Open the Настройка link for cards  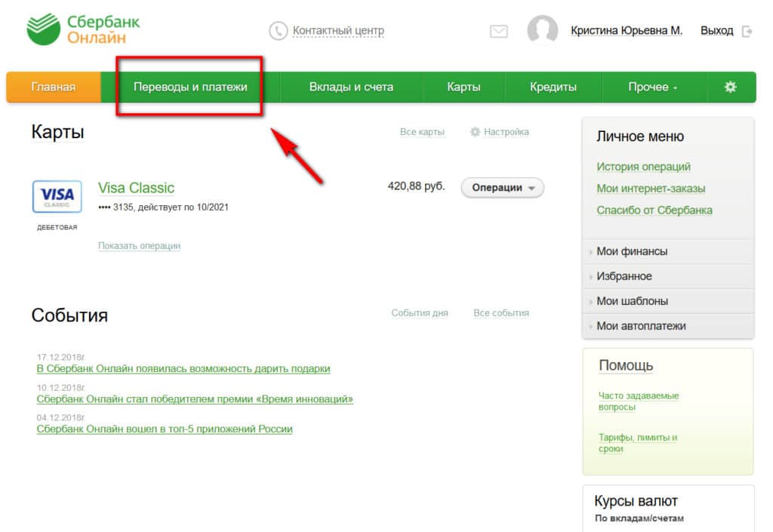point(507,132)
